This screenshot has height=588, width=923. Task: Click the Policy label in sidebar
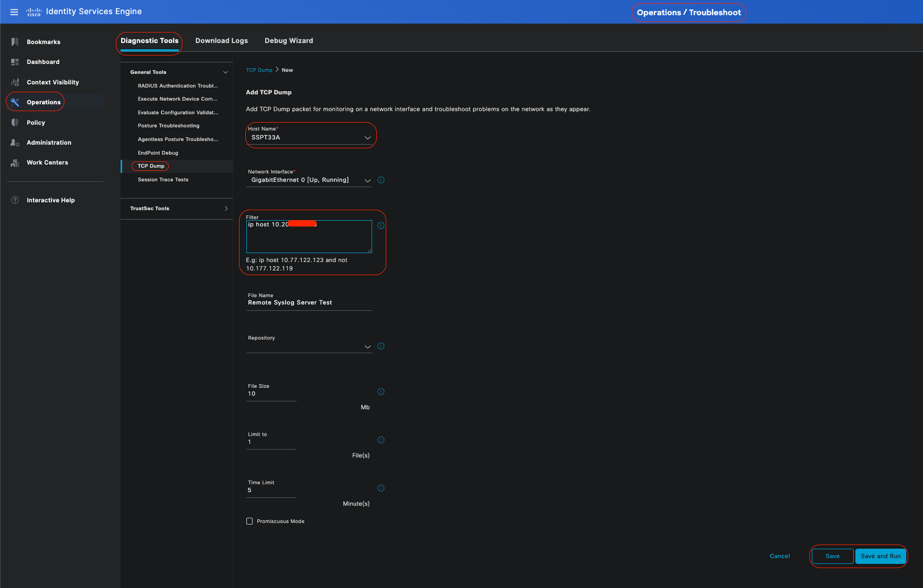coord(36,122)
